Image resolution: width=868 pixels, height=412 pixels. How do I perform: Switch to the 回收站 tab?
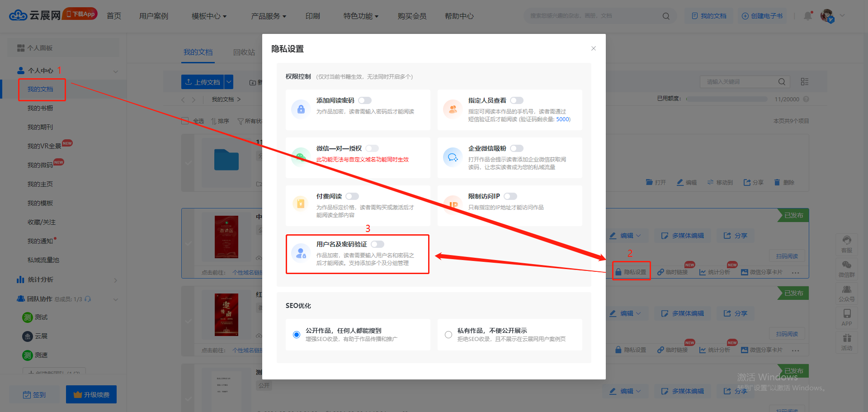coord(244,52)
